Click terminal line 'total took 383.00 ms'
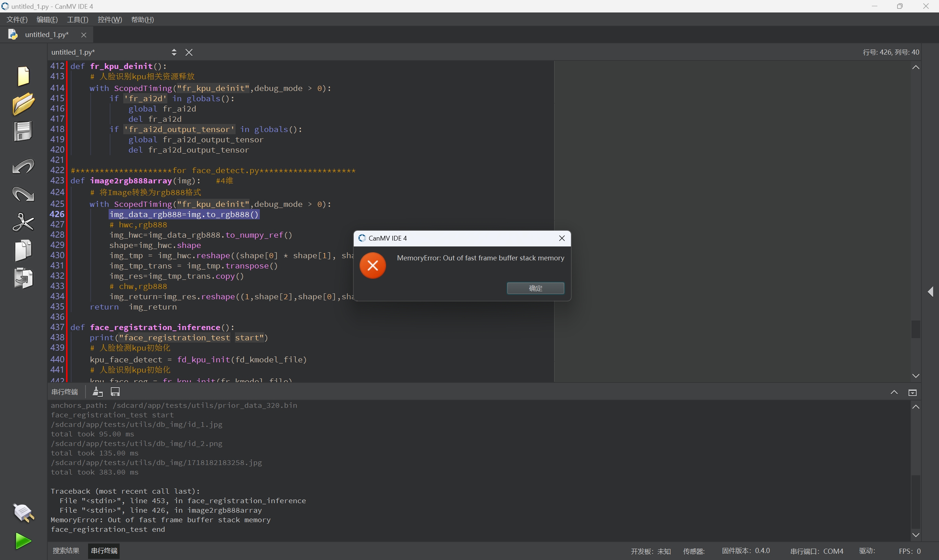 pos(94,472)
